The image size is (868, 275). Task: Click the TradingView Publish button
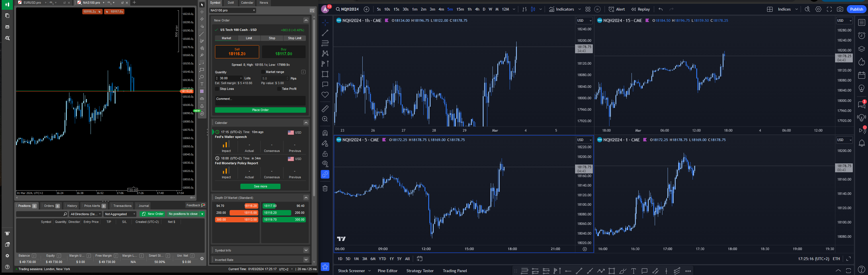(856, 9)
